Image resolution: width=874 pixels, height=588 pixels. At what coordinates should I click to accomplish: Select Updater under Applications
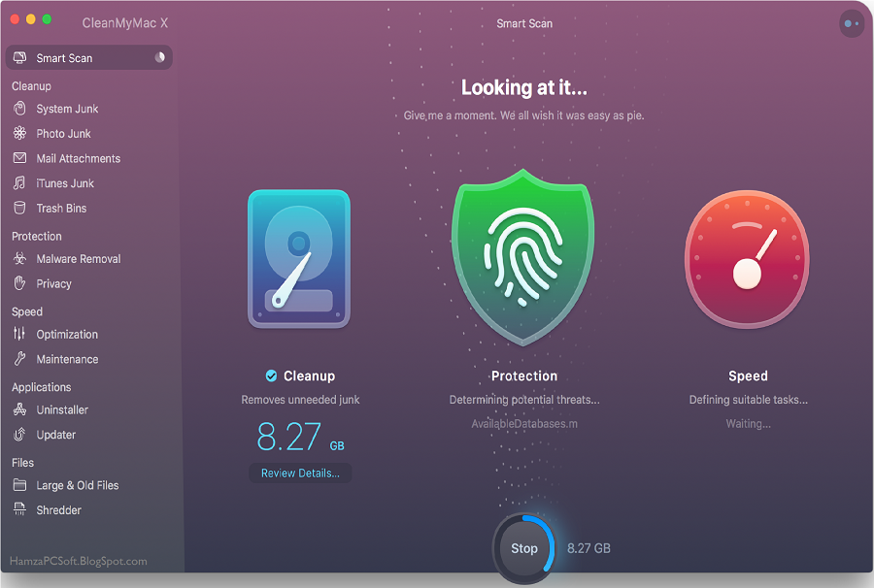pos(55,435)
